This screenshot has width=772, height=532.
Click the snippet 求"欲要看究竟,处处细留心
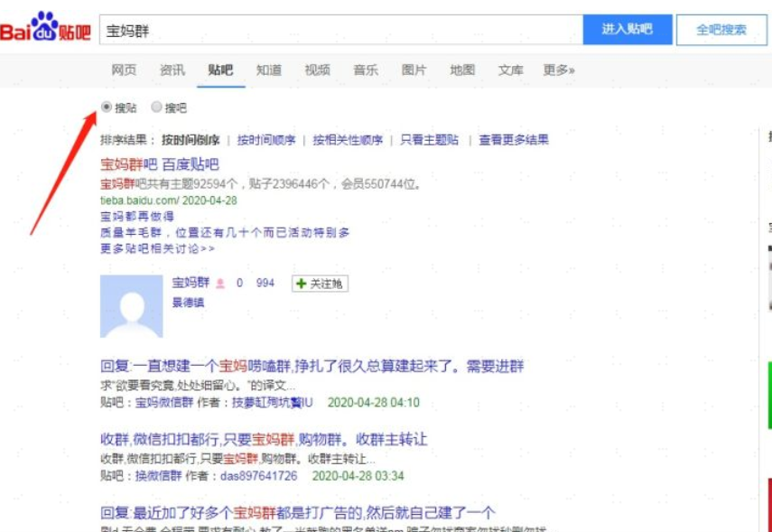tap(198, 385)
